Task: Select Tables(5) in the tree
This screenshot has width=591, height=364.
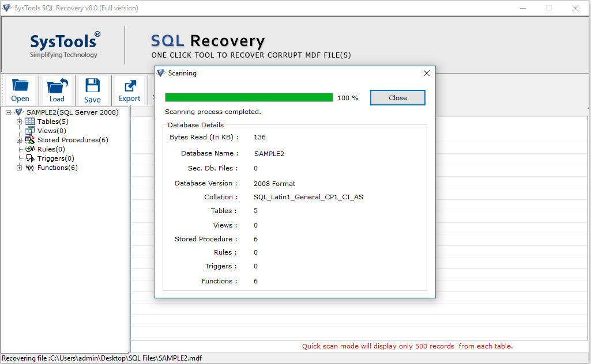Action: [x=53, y=122]
